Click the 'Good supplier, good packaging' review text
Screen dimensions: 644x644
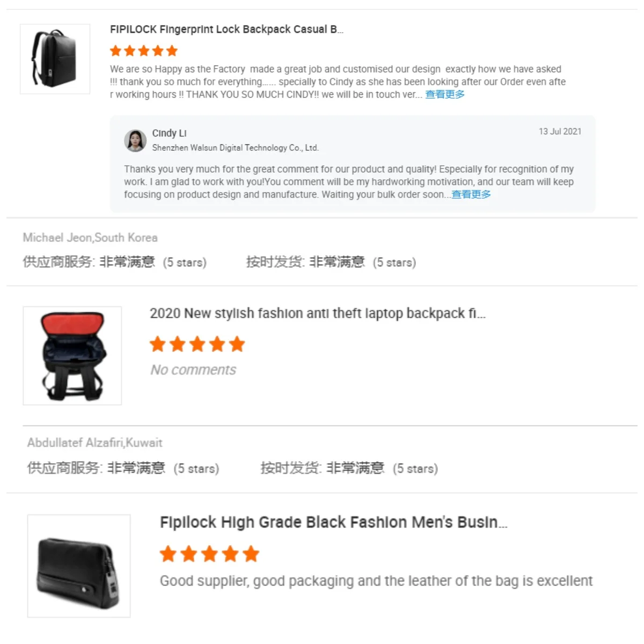(x=376, y=581)
